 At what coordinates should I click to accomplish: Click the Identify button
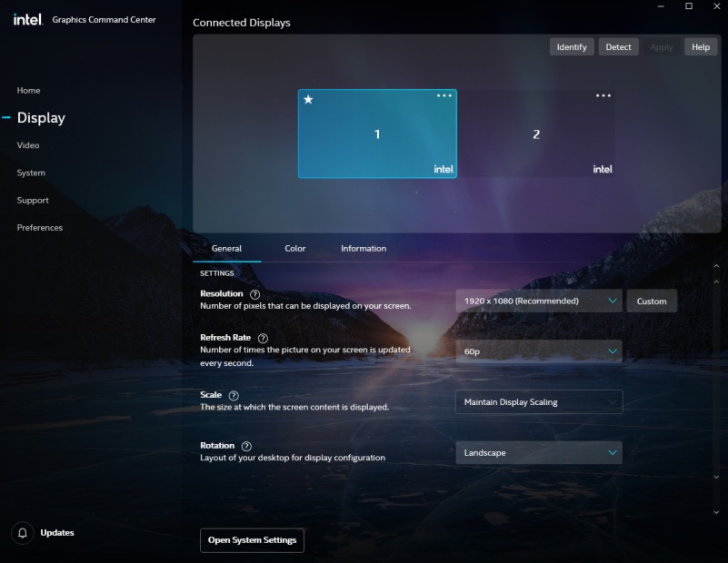point(572,47)
